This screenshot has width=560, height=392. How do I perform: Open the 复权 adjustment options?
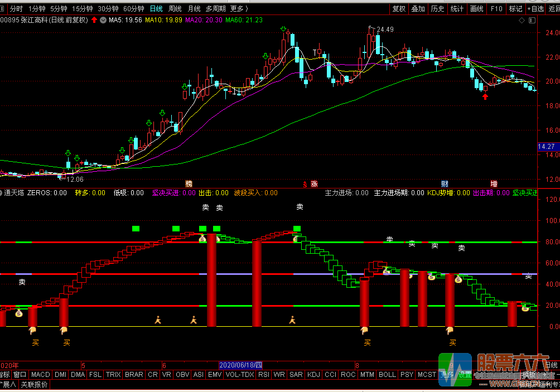pos(399,9)
